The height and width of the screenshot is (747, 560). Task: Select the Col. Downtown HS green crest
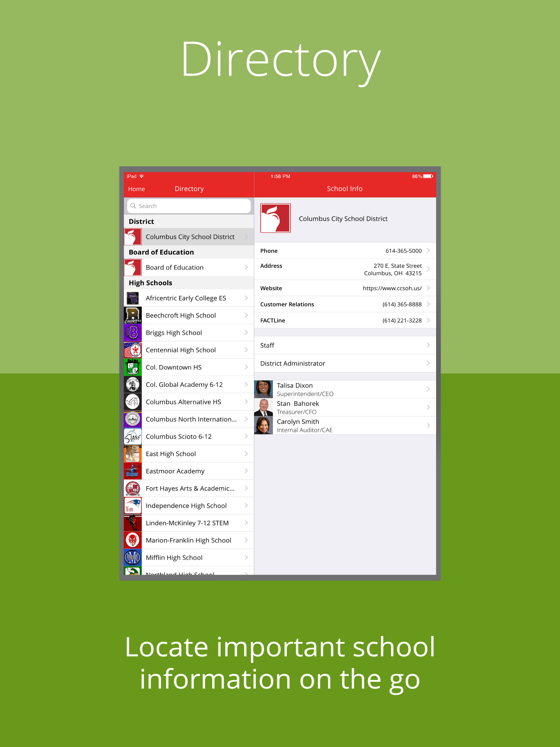(x=133, y=367)
